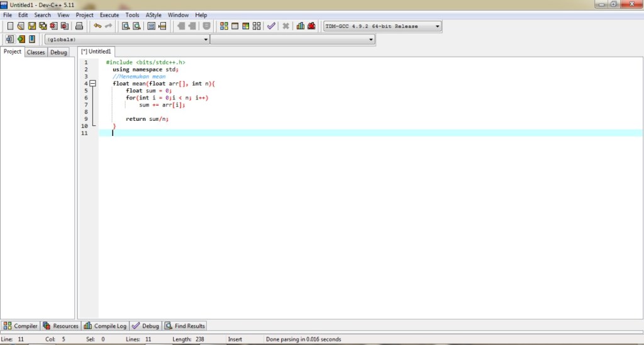Click the Print toolbar icon

(x=79, y=26)
